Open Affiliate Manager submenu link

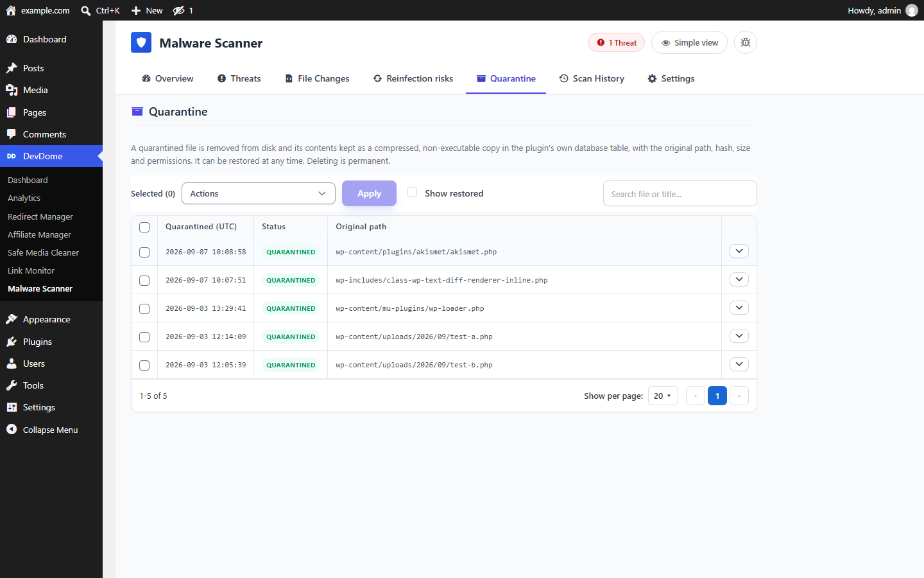39,234
